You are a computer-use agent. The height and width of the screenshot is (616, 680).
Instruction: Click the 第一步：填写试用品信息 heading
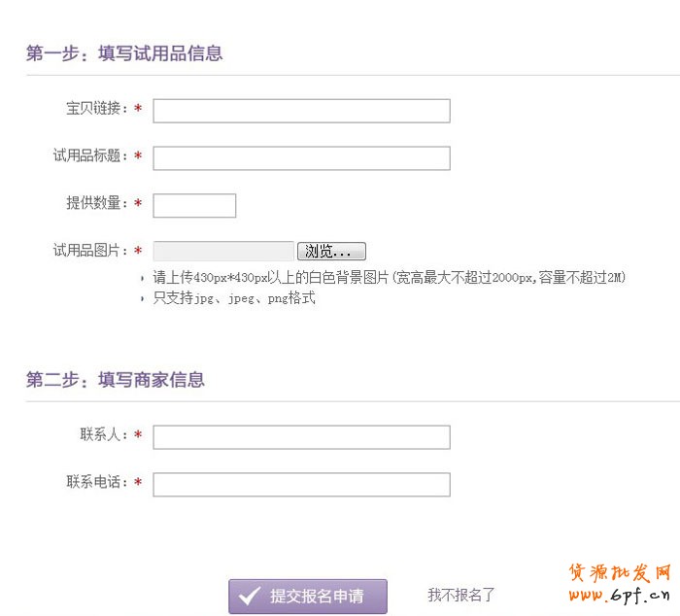point(124,53)
